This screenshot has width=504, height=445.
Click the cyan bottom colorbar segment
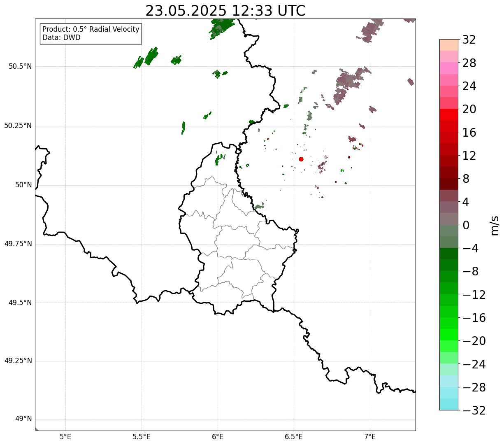[x=449, y=404]
